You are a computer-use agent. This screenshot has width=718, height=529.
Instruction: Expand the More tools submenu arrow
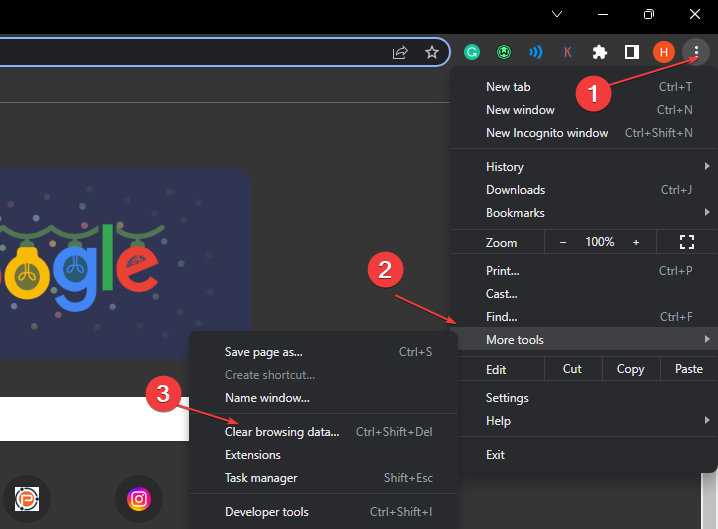(x=707, y=339)
